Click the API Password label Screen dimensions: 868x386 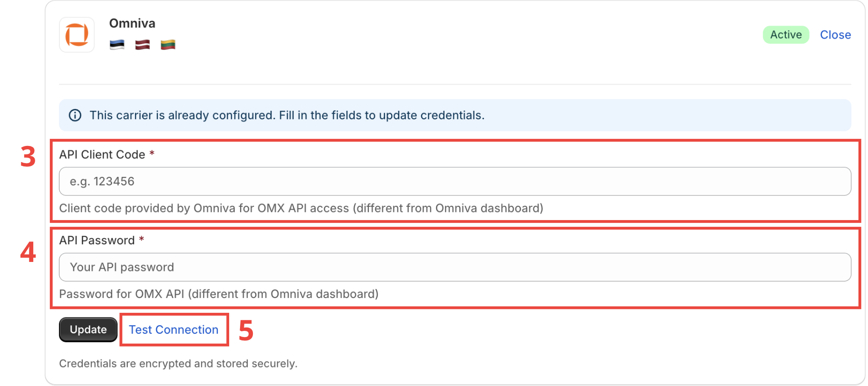(x=97, y=241)
